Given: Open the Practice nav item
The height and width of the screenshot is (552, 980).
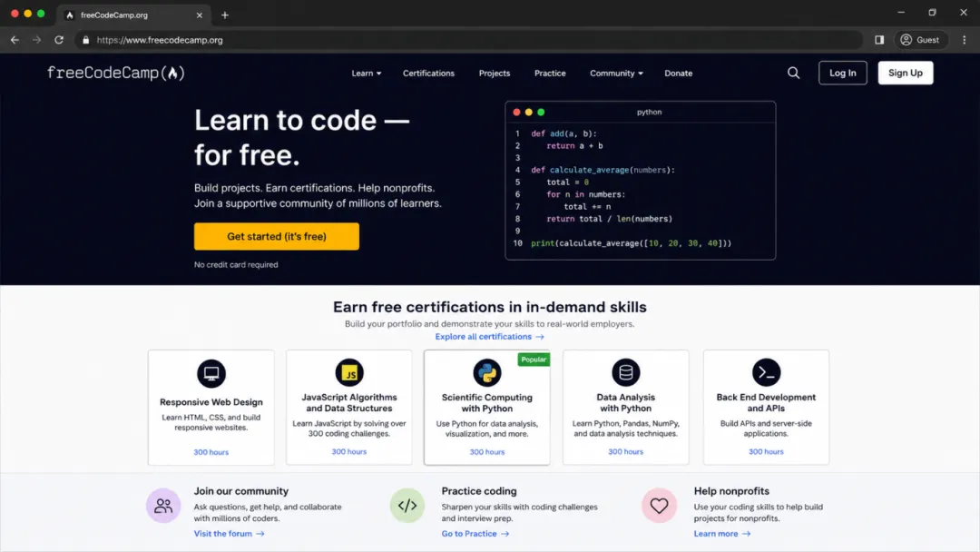Looking at the screenshot, I should click(550, 74).
